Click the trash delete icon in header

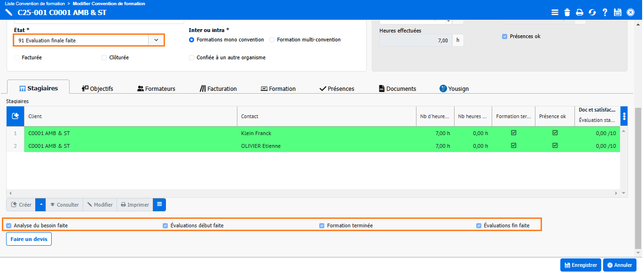[567, 12]
